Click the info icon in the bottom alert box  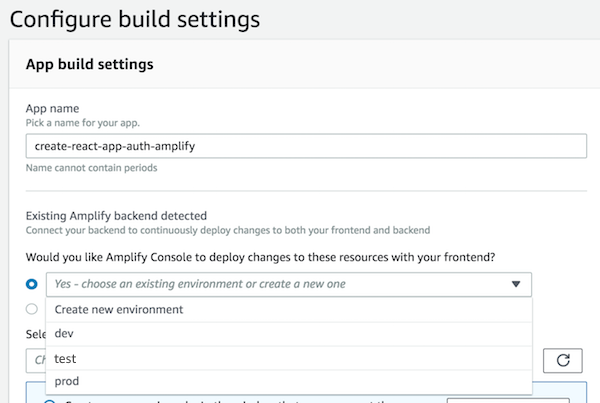50,400
